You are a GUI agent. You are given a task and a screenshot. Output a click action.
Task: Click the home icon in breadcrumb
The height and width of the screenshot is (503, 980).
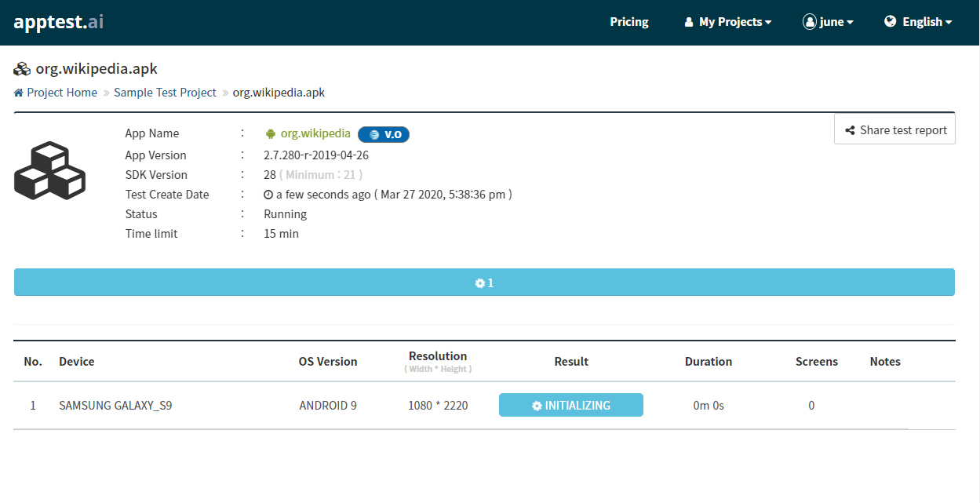[x=19, y=93]
